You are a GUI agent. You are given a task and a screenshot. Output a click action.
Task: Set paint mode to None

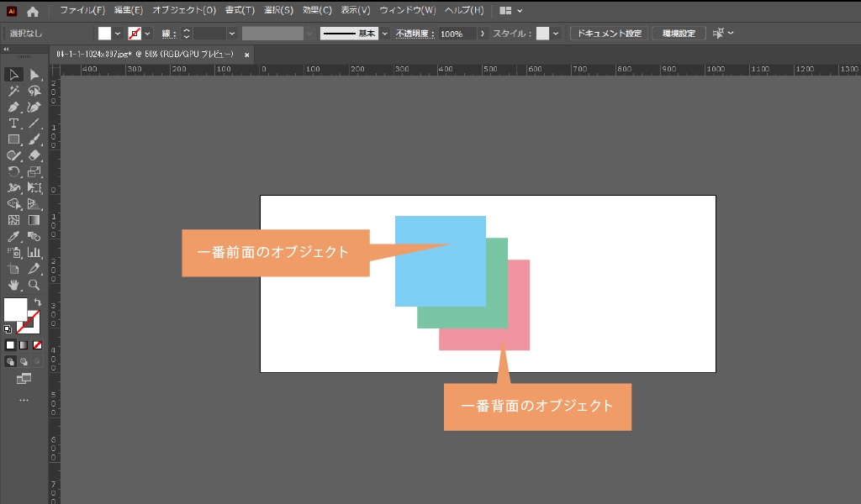37,344
